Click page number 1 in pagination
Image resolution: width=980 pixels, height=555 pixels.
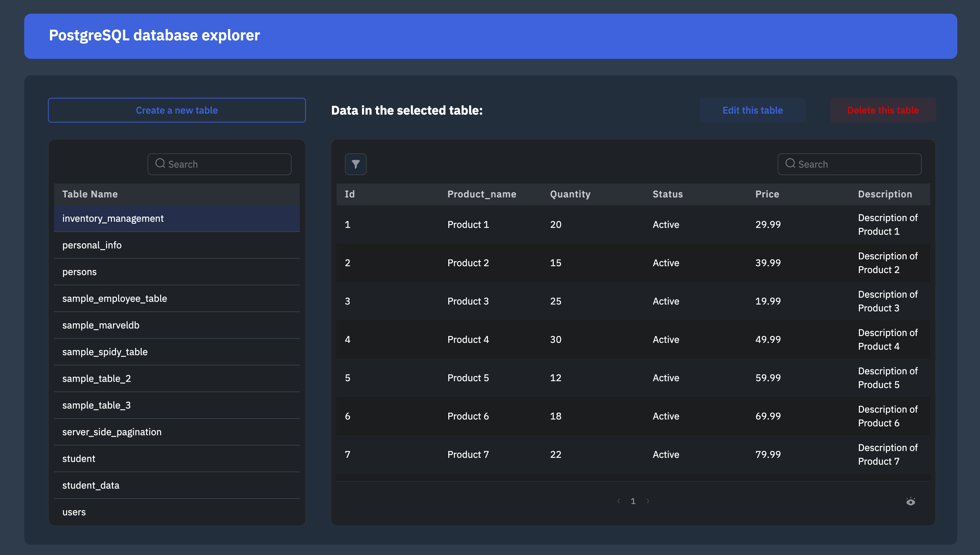[x=633, y=501]
